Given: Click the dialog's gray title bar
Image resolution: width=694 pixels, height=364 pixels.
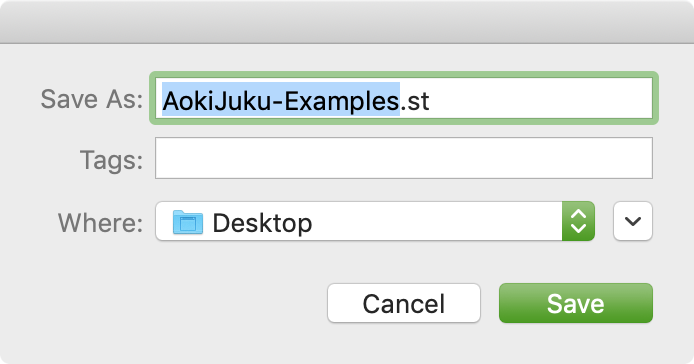Looking at the screenshot, I should 347,22.
